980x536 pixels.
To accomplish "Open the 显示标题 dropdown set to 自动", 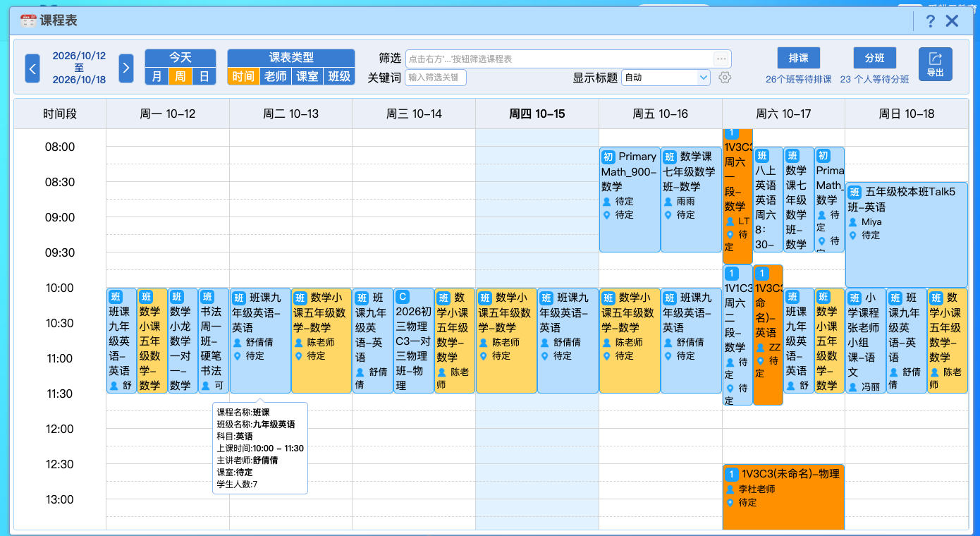I will point(666,78).
